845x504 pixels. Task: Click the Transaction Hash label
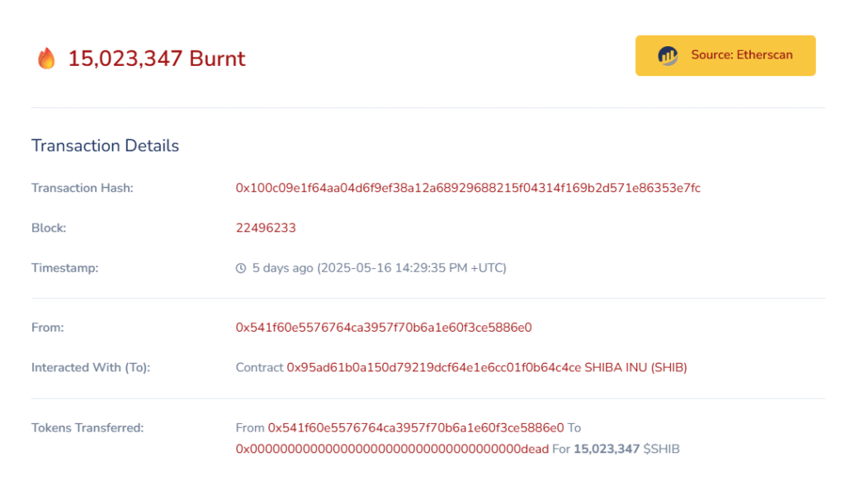(83, 188)
